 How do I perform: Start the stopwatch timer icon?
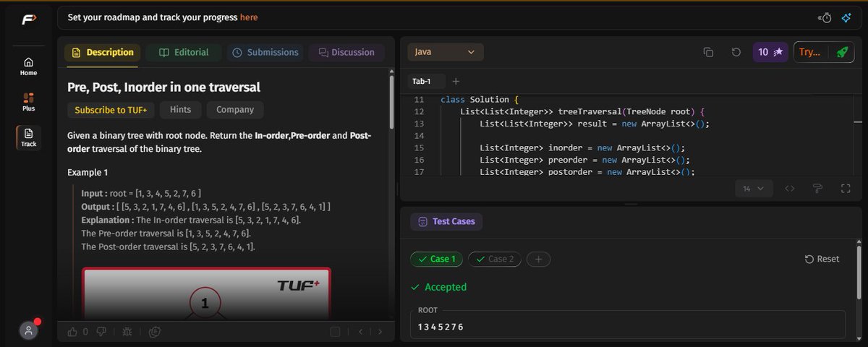(x=825, y=17)
